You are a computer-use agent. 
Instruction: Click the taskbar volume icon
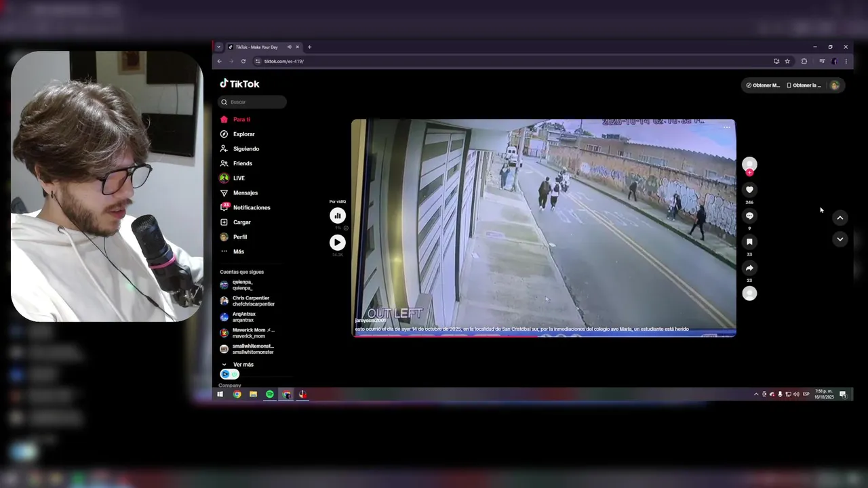click(x=796, y=394)
